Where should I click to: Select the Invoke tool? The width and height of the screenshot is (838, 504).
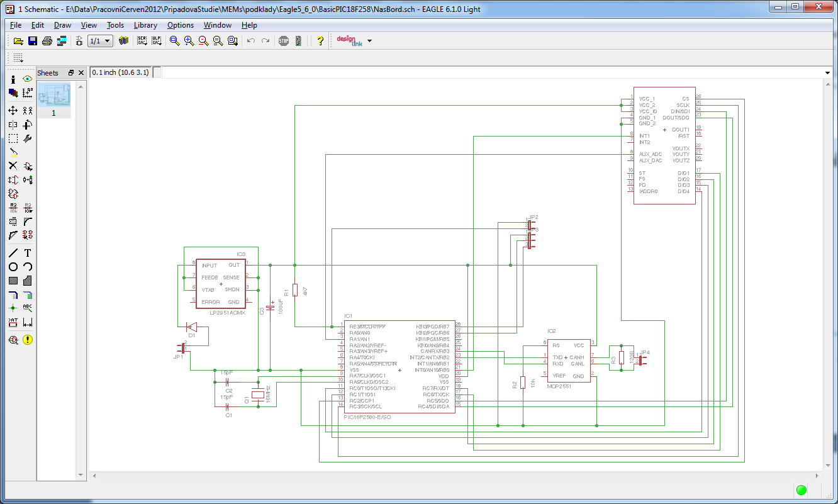click(28, 235)
